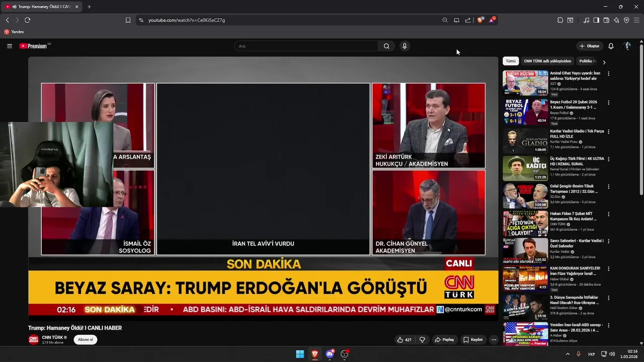Start voice search with microphone icon
This screenshot has height=362, width=644.
tap(405, 46)
